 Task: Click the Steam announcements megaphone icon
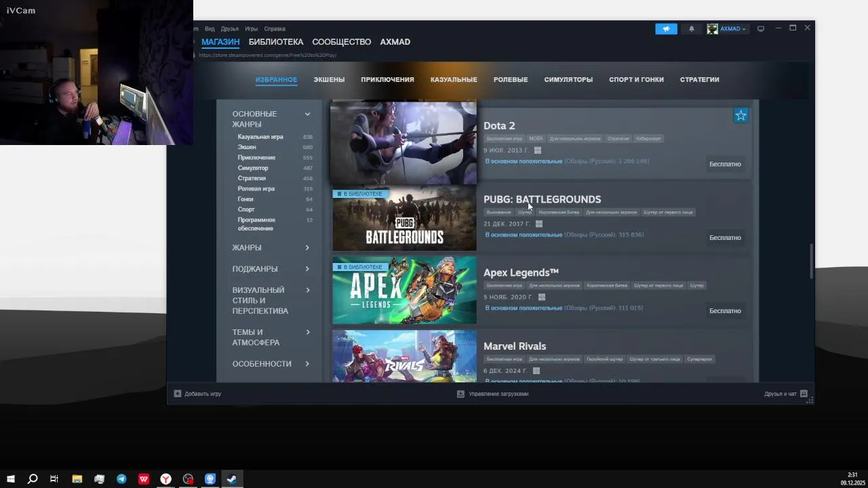tap(666, 28)
